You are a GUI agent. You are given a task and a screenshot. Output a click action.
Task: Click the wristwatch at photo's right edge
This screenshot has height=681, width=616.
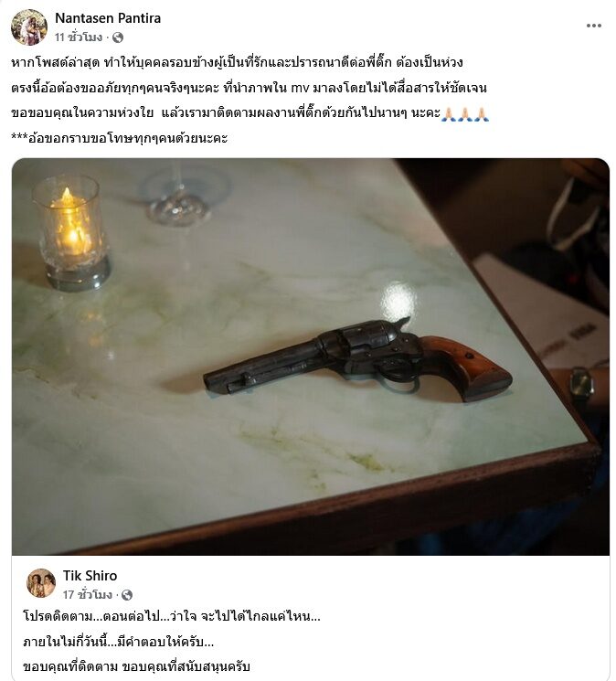(581, 384)
